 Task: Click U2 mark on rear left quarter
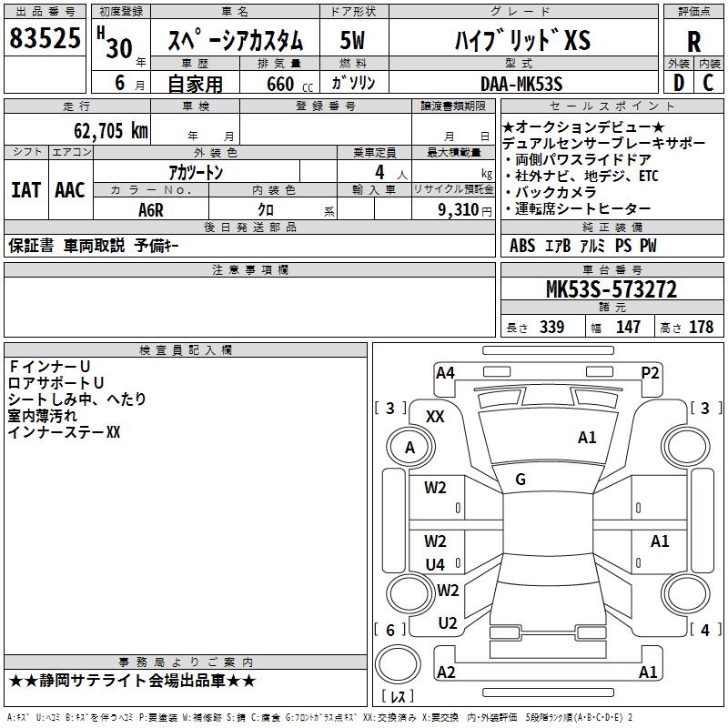click(448, 623)
